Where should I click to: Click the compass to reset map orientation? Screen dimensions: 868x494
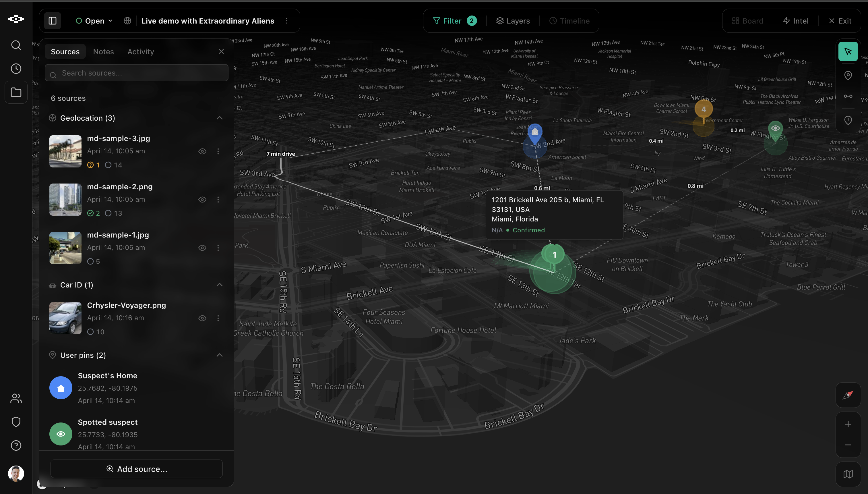[x=848, y=395]
